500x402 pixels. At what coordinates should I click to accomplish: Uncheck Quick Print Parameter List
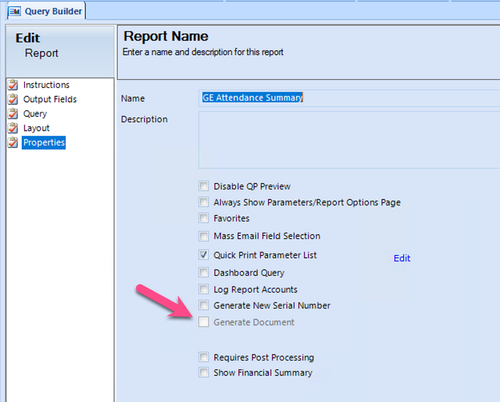pyautogui.click(x=203, y=255)
